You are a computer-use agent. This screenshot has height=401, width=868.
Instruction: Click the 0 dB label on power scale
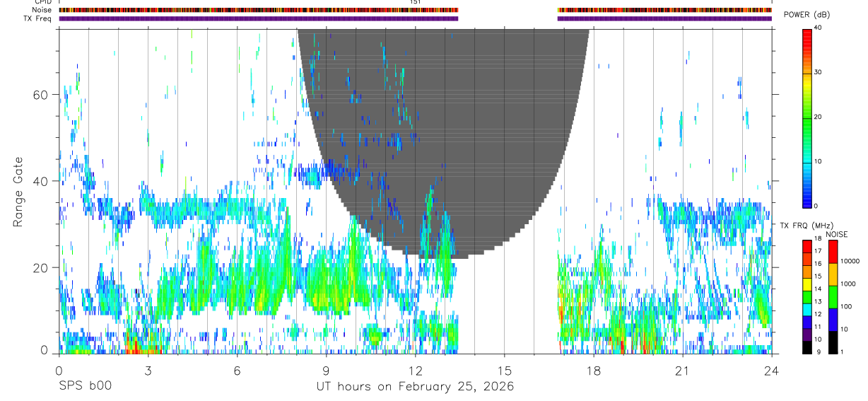(x=816, y=206)
